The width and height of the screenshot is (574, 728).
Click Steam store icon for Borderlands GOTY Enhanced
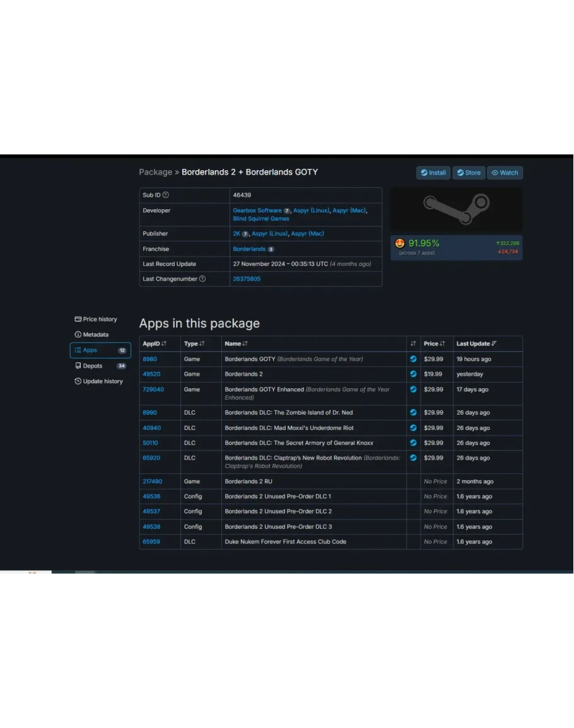pos(413,390)
